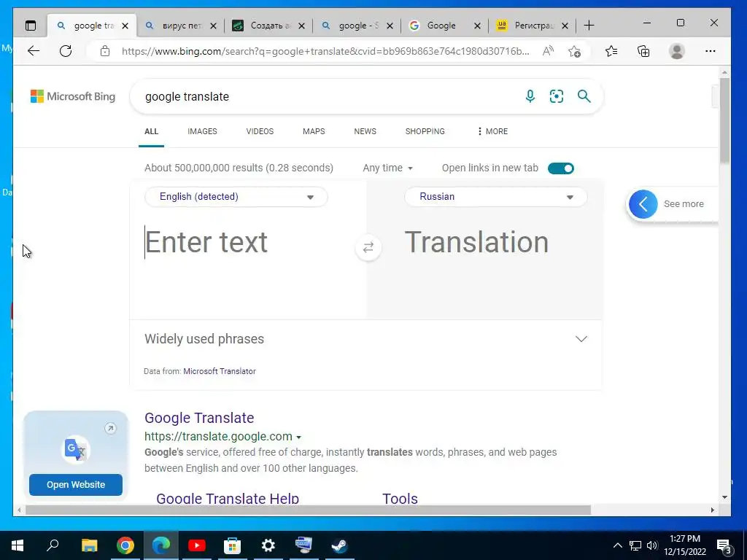747x560 pixels.
Task: Open Settings gear from taskbar
Action: [x=268, y=545]
